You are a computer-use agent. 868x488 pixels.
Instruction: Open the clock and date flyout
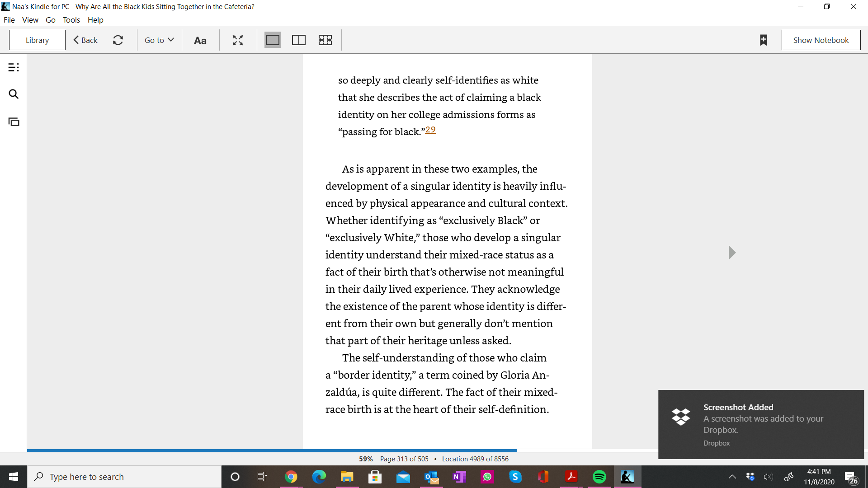point(819,477)
